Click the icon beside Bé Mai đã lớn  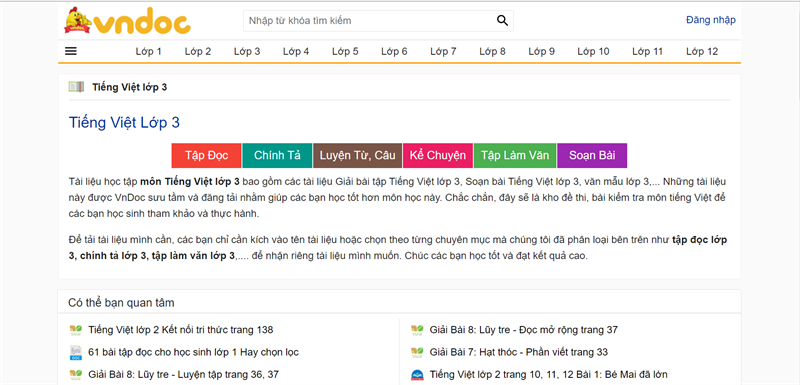click(x=417, y=374)
